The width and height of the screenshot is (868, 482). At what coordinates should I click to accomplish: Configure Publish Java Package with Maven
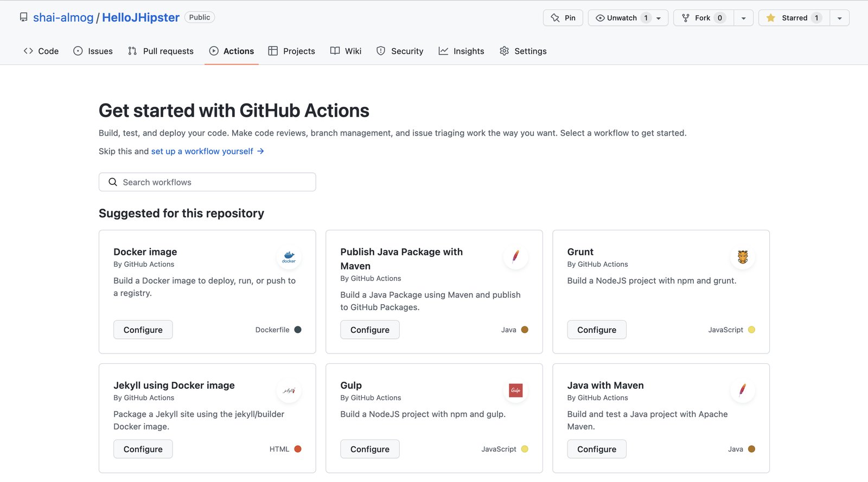coord(370,330)
